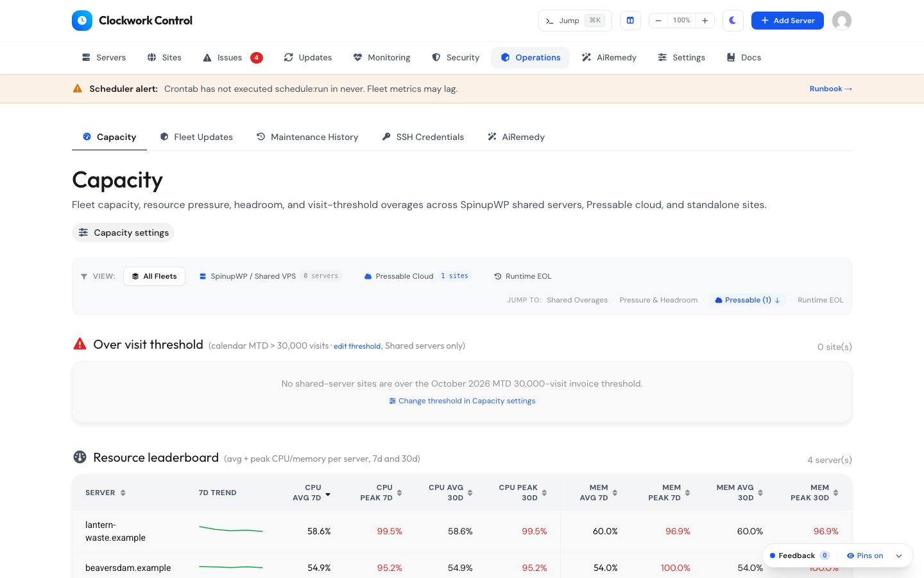Switch to the AiRemedy sub-tab
This screenshot has width=924, height=578.
(x=516, y=137)
